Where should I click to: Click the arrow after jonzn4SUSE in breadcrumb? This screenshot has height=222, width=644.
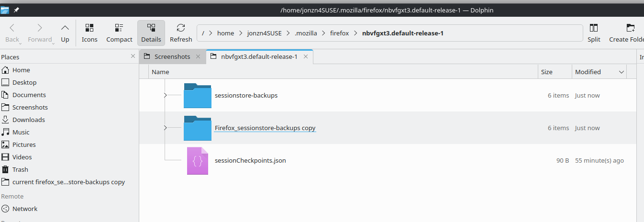point(288,33)
